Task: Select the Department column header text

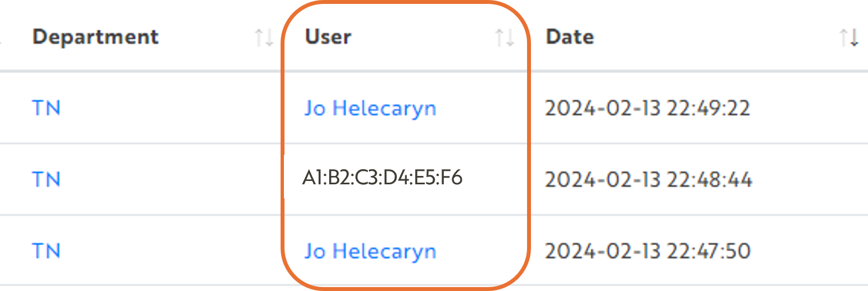Action: coord(96,37)
